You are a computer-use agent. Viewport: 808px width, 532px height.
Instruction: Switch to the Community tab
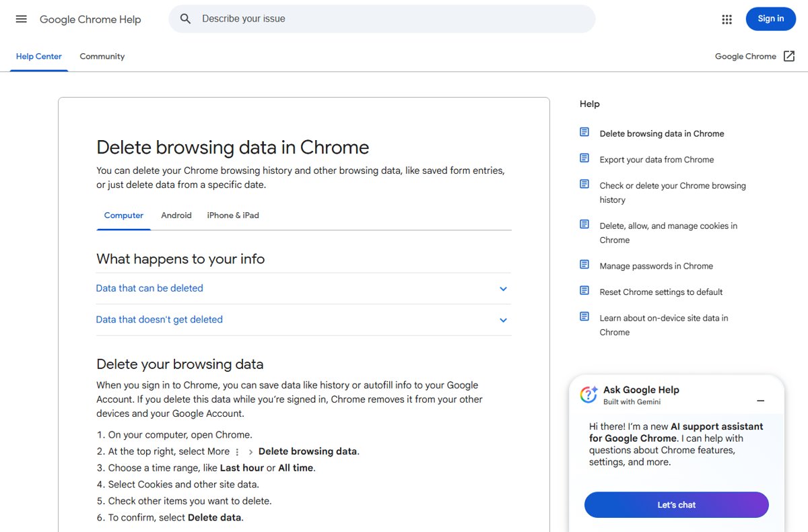coord(102,57)
